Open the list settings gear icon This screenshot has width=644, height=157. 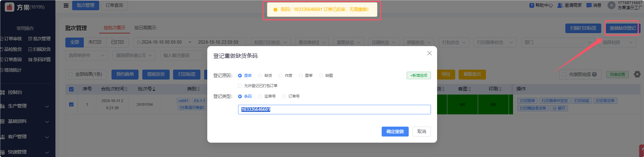637,74
